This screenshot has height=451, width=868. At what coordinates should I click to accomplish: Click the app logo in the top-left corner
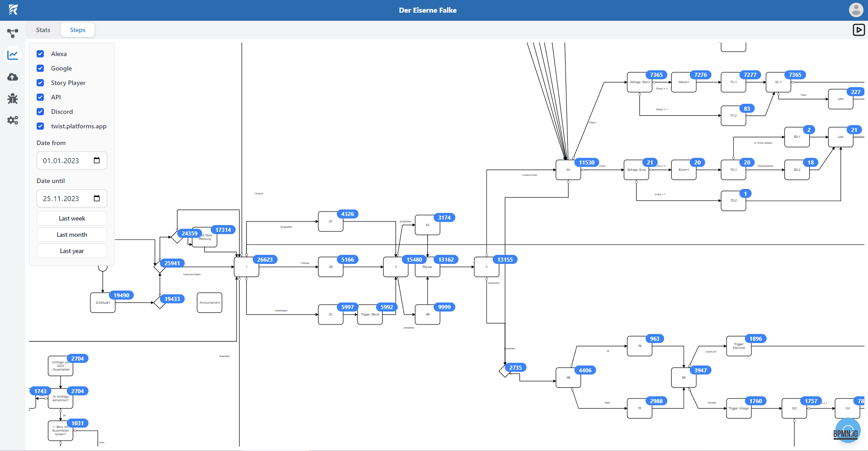[x=14, y=9]
